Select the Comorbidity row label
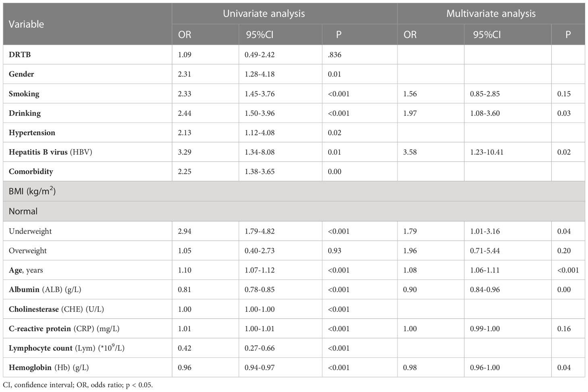The width and height of the screenshot is (588, 392). (31, 172)
